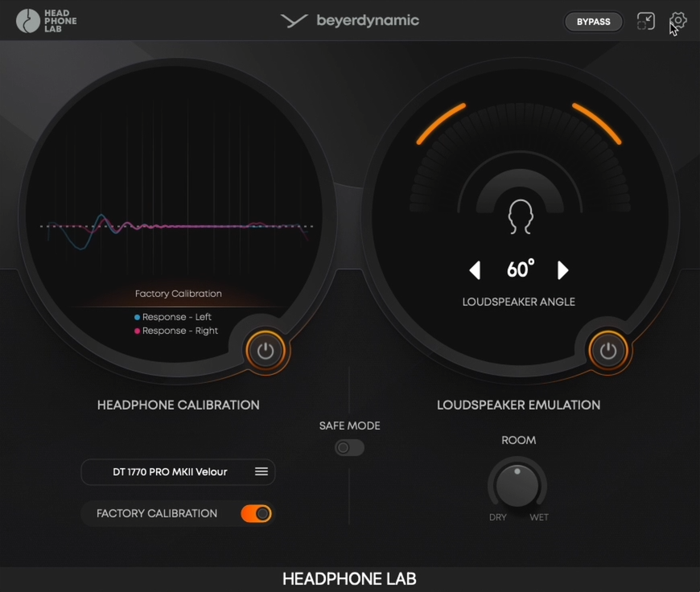700x592 pixels.
Task: Click the Response - Right legend entry
Action: 176,331
